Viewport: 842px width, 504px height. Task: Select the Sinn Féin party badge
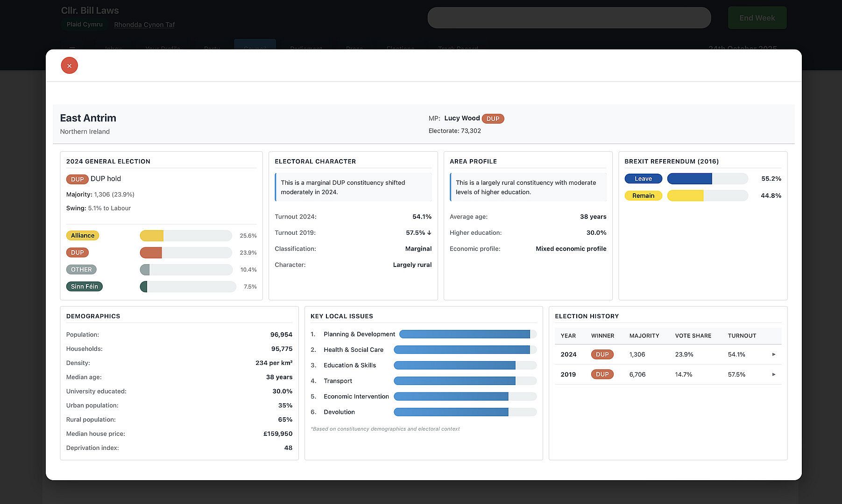[85, 287]
